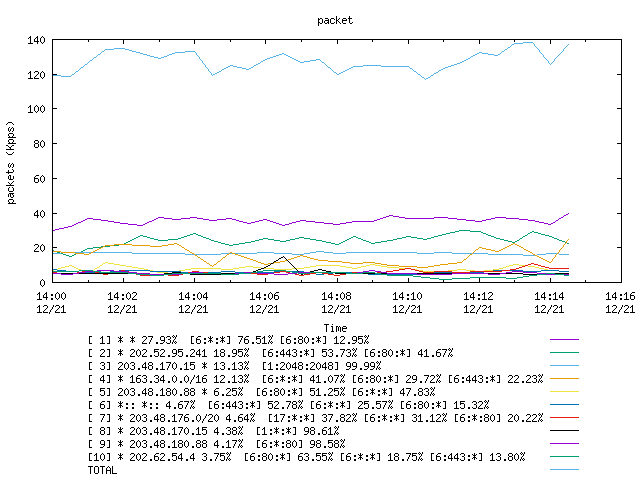
Task: Click the y-axis tick value 100
Action: coord(36,109)
